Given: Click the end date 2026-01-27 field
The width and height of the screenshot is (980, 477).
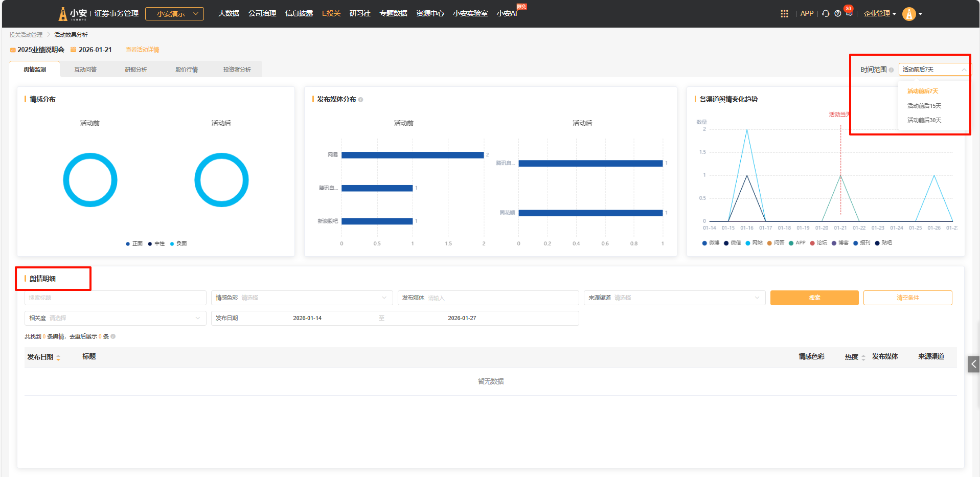Looking at the screenshot, I should (462, 318).
